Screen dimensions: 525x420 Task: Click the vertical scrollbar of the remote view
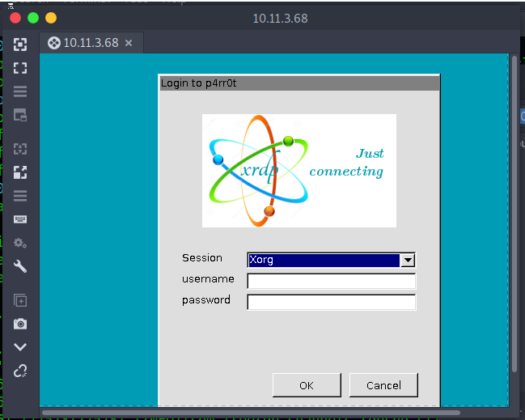click(x=514, y=214)
